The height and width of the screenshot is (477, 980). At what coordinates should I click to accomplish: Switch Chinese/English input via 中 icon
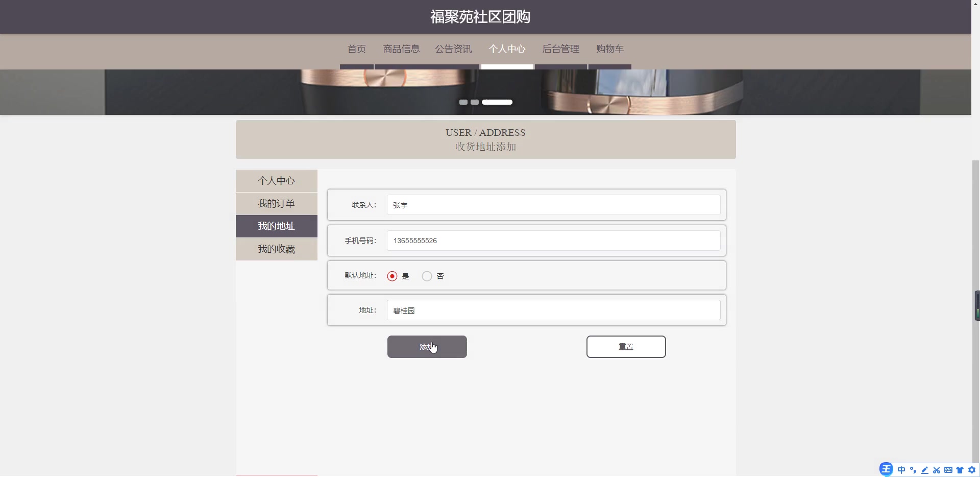901,470
